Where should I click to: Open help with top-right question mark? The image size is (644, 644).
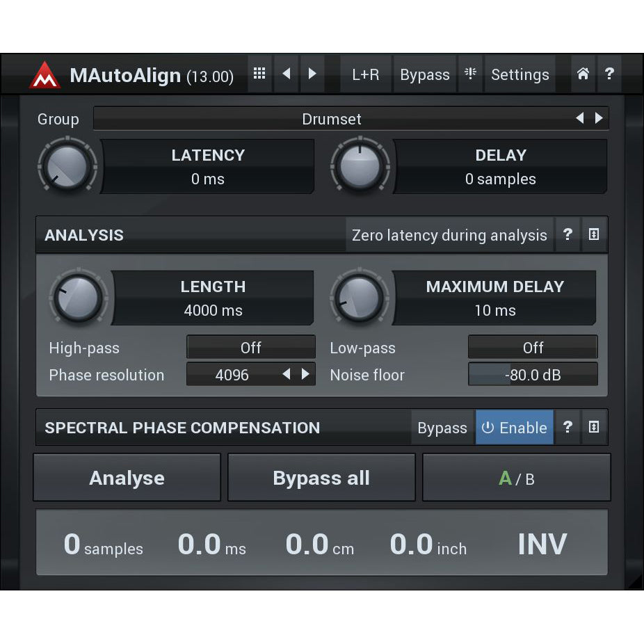(609, 74)
